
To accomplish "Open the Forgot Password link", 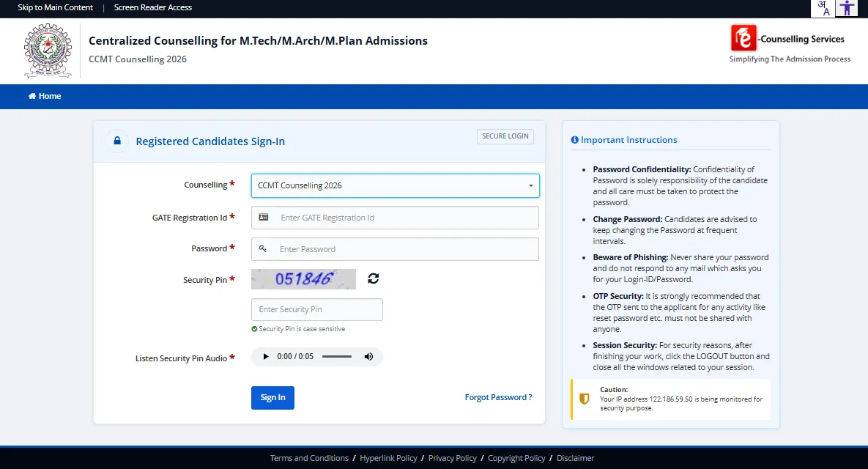I will 498,398.
